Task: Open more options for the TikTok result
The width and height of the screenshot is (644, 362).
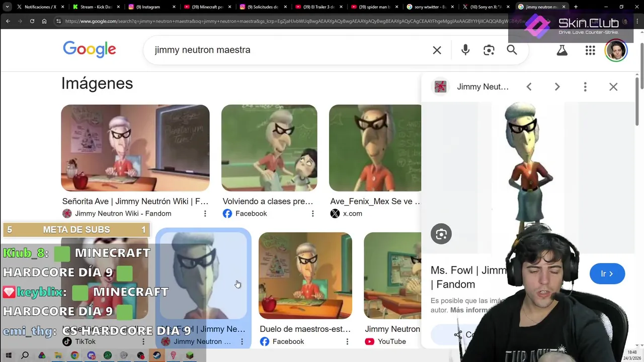Action: pos(143,341)
